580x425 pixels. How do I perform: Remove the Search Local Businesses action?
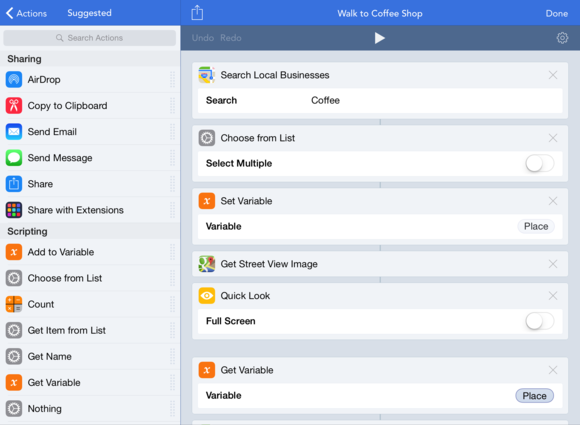coord(553,75)
